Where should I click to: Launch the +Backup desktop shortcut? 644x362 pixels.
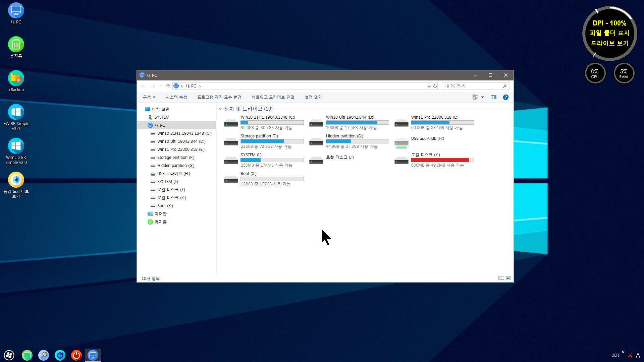click(16, 81)
